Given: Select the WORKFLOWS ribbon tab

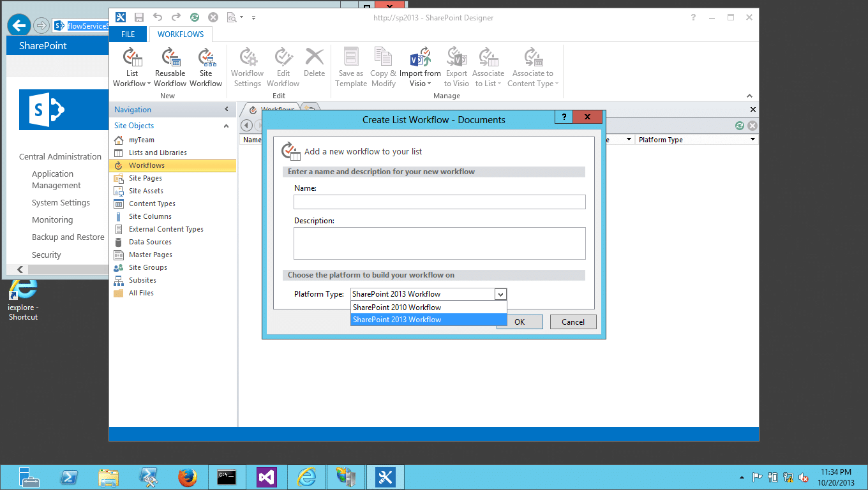Looking at the screenshot, I should [x=181, y=34].
